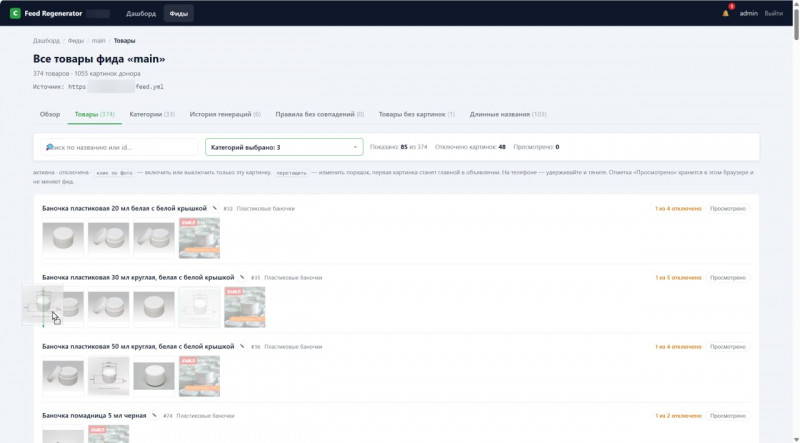The image size is (800, 443).
Task: Switch to the Категории tab
Action: (x=152, y=114)
